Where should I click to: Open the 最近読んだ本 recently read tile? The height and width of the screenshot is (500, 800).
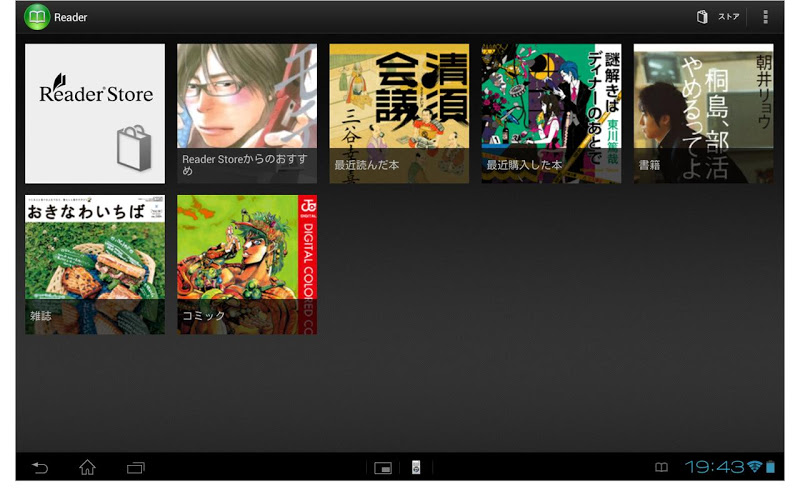coord(399,113)
